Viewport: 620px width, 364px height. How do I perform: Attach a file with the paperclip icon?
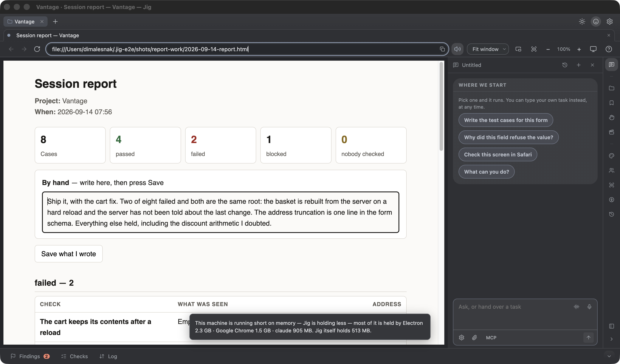coord(475,338)
